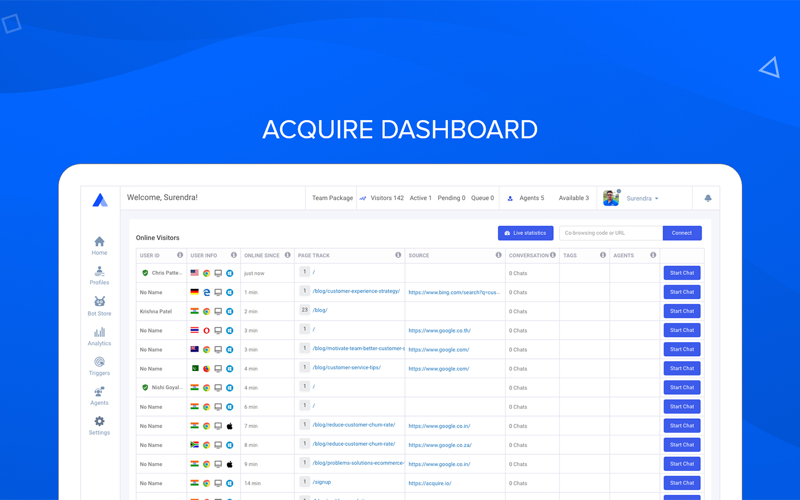The height and width of the screenshot is (500, 800).
Task: Click the info icon next to SOURCE
Action: coord(498,255)
